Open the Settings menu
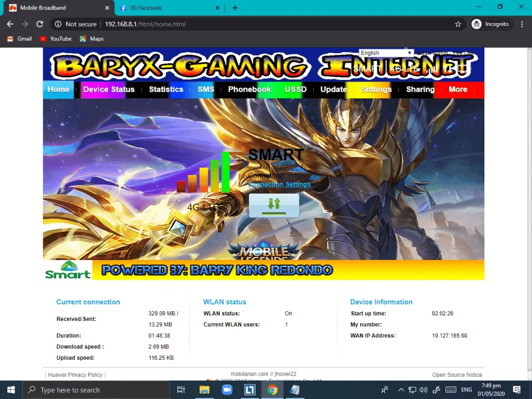532x399 pixels. point(376,90)
